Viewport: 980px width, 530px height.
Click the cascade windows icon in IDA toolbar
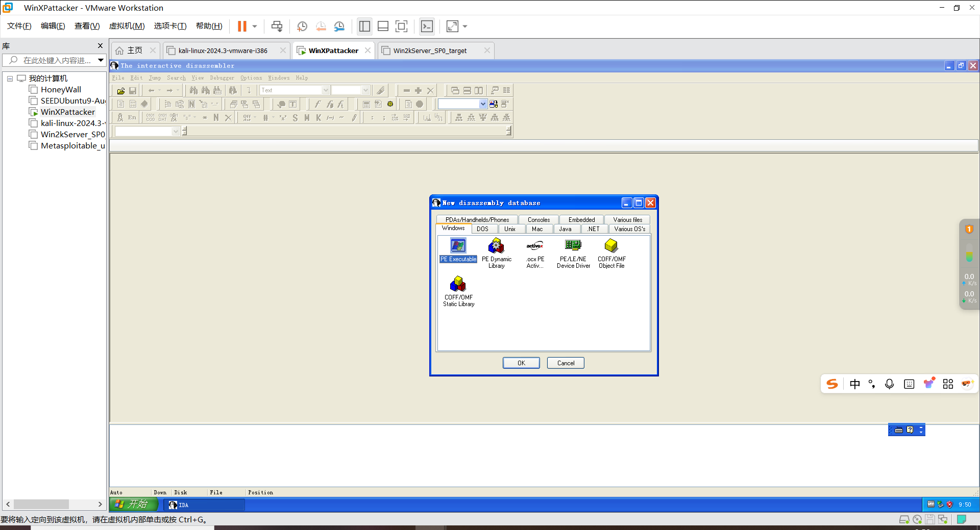point(455,90)
